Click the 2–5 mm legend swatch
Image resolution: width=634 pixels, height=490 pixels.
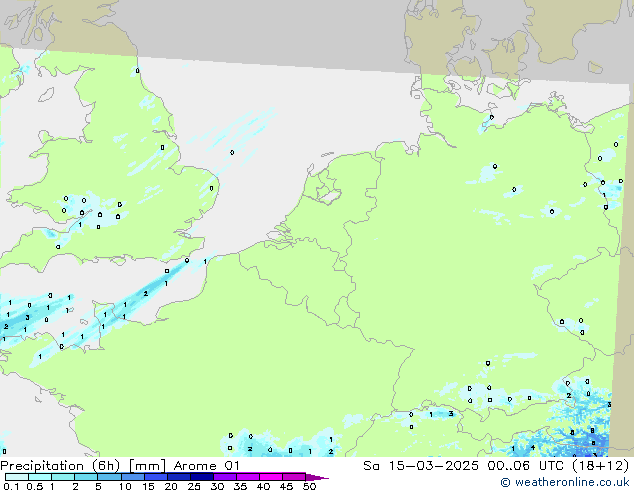pyautogui.click(x=86, y=477)
